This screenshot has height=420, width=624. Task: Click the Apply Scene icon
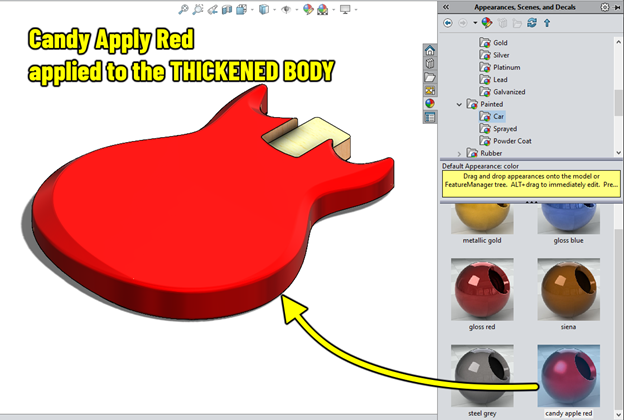point(323,9)
